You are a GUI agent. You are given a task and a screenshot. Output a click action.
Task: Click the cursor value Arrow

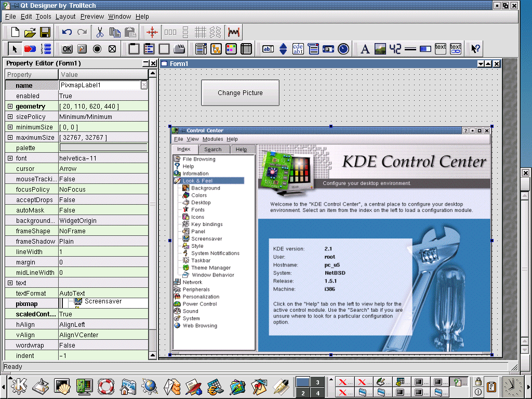(103, 169)
